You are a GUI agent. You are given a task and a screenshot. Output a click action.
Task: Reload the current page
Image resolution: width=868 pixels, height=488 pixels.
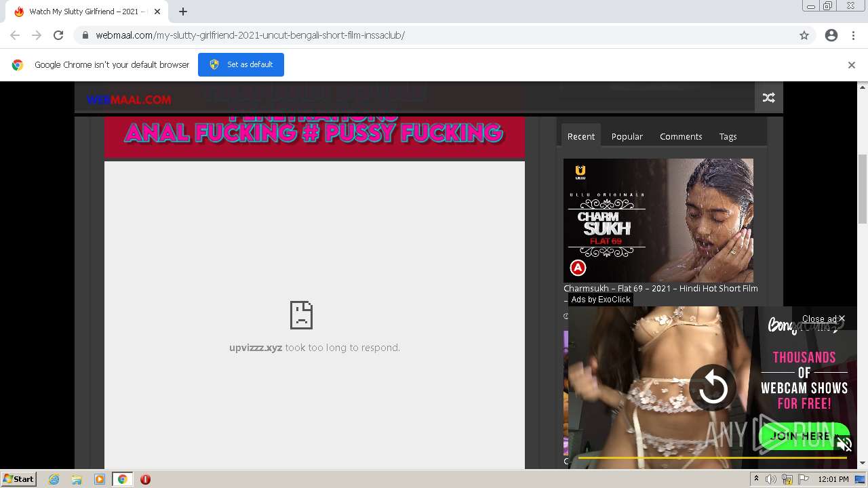pos(58,35)
